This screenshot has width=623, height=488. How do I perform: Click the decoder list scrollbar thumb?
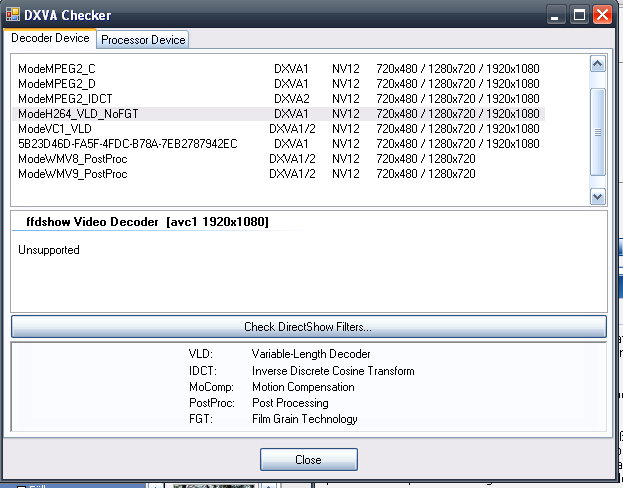(x=598, y=132)
